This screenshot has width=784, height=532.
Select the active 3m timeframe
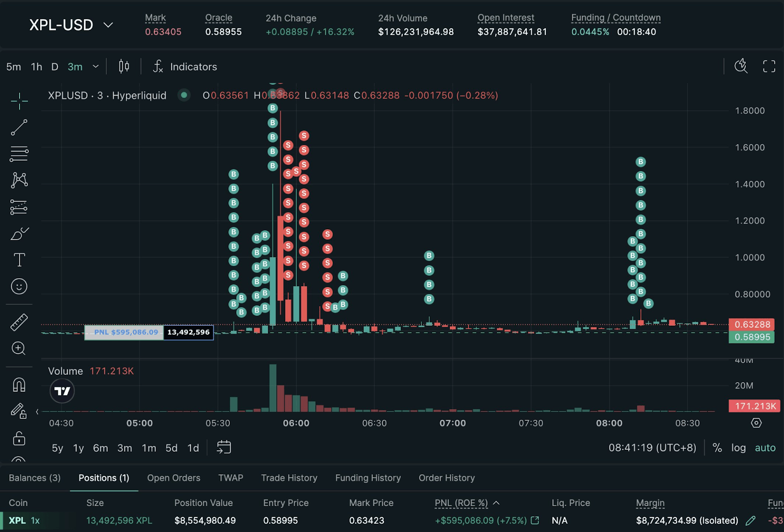click(75, 67)
